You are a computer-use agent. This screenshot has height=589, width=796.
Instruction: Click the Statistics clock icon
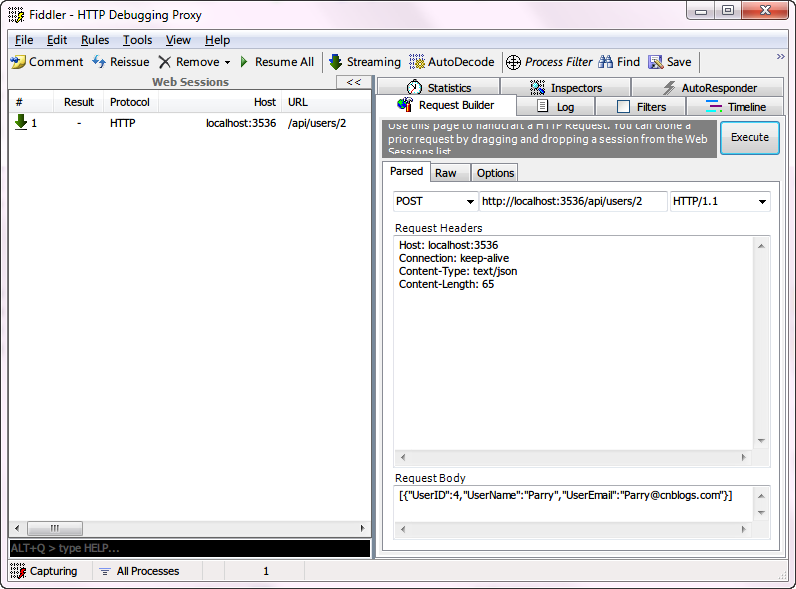coord(414,87)
